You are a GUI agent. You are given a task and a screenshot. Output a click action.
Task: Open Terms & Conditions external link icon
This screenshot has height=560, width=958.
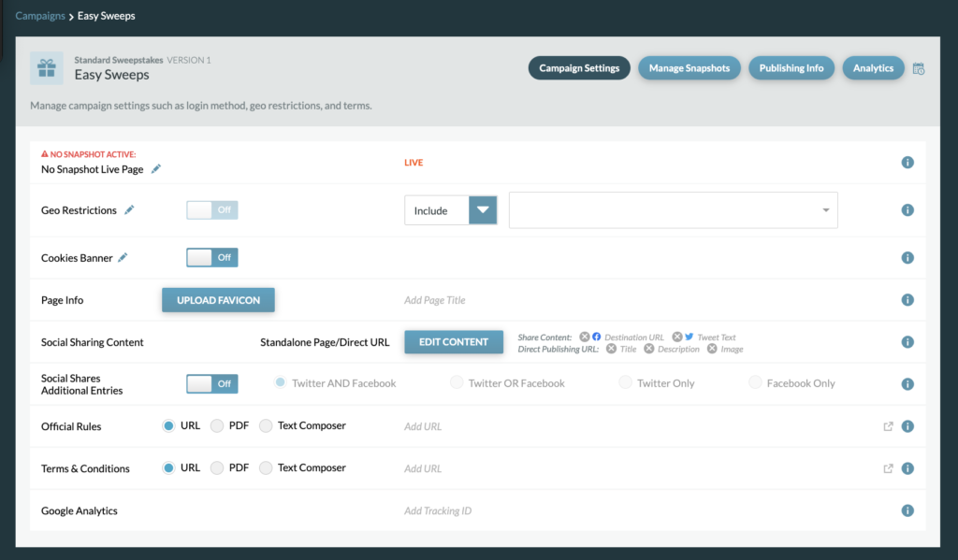pyautogui.click(x=888, y=468)
